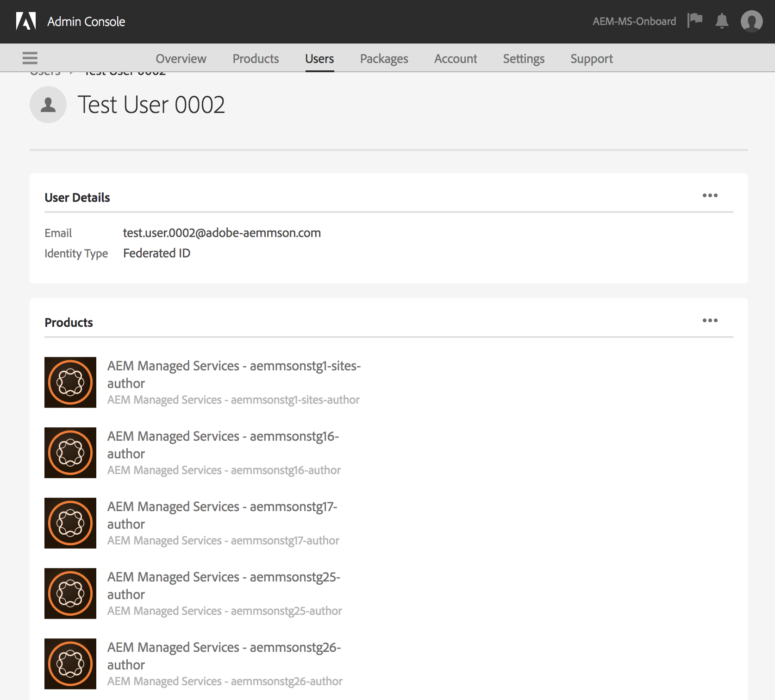Click the Email field label
Screen dimensions: 775x700
(58, 233)
